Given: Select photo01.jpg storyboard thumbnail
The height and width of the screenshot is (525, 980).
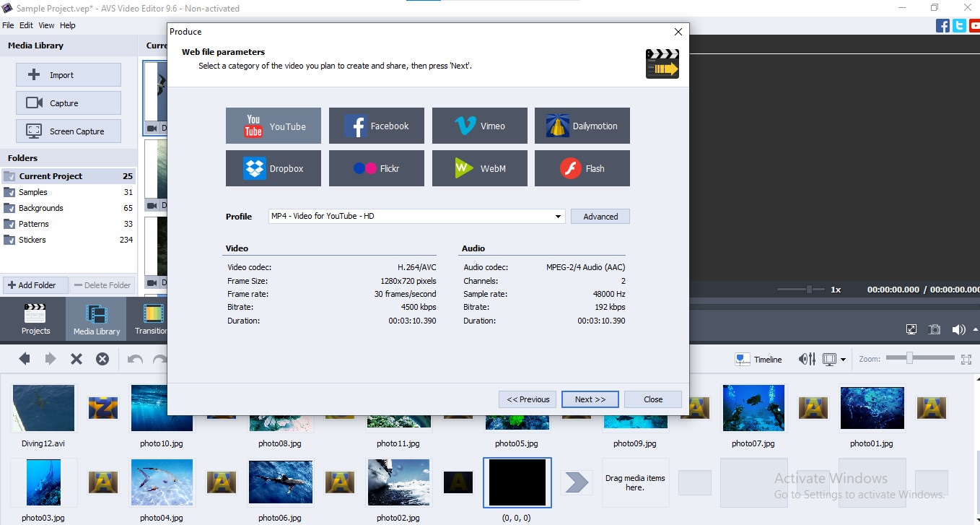Looking at the screenshot, I should pos(871,409).
